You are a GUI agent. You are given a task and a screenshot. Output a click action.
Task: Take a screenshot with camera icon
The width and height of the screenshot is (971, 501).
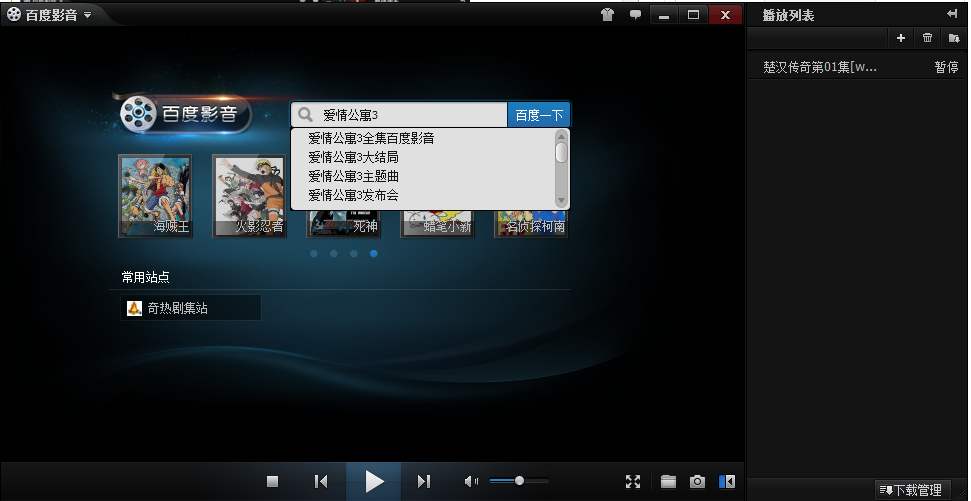(x=697, y=481)
